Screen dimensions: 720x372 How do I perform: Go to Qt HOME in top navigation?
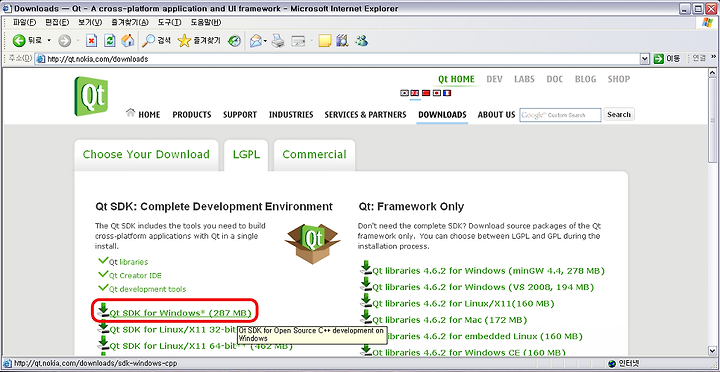pyautogui.click(x=456, y=79)
